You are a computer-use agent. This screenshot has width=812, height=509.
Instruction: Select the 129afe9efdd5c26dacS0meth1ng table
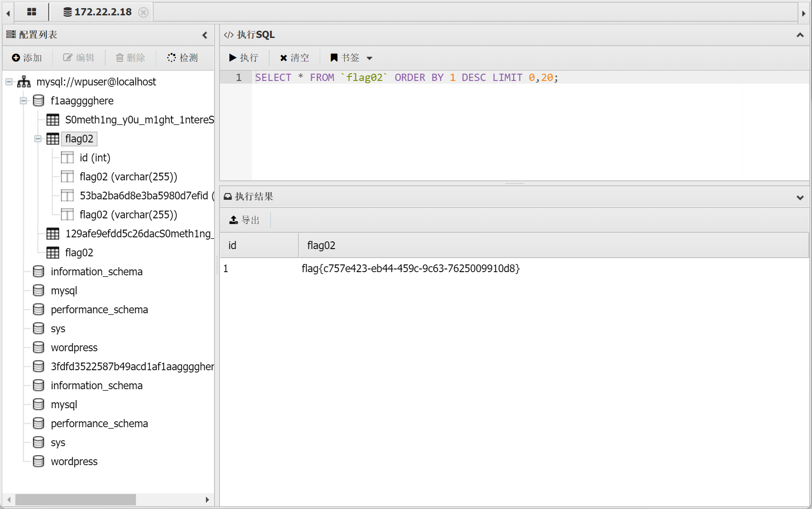[x=140, y=234]
